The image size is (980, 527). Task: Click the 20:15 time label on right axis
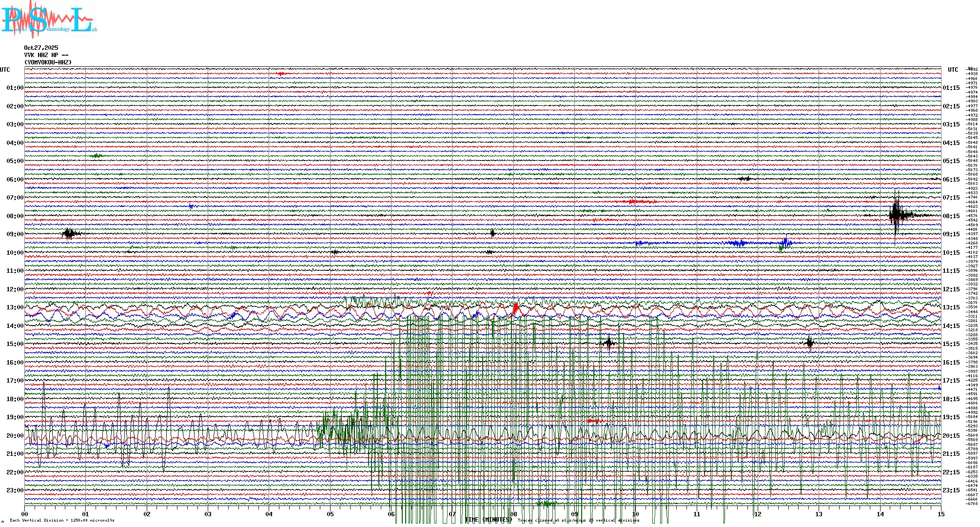click(951, 436)
